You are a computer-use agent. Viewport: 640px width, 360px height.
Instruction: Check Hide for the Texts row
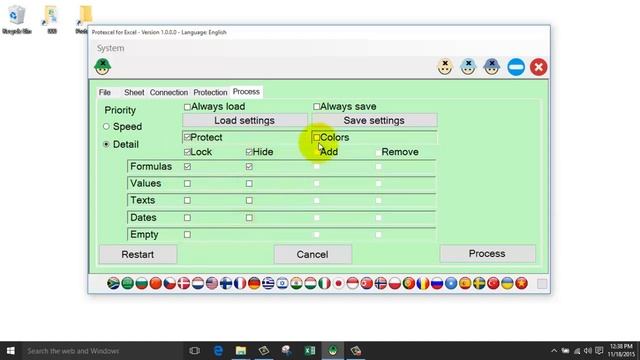[x=249, y=200]
